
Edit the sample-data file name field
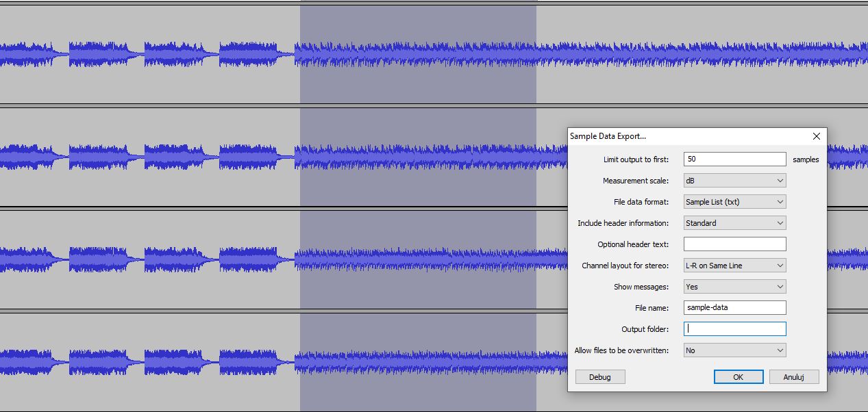[x=734, y=307]
